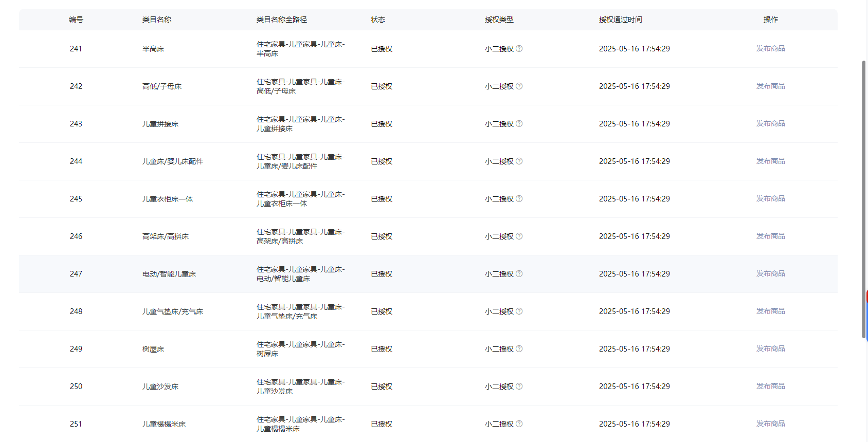Click help icon beside 小二授权 in row 242

pos(519,86)
